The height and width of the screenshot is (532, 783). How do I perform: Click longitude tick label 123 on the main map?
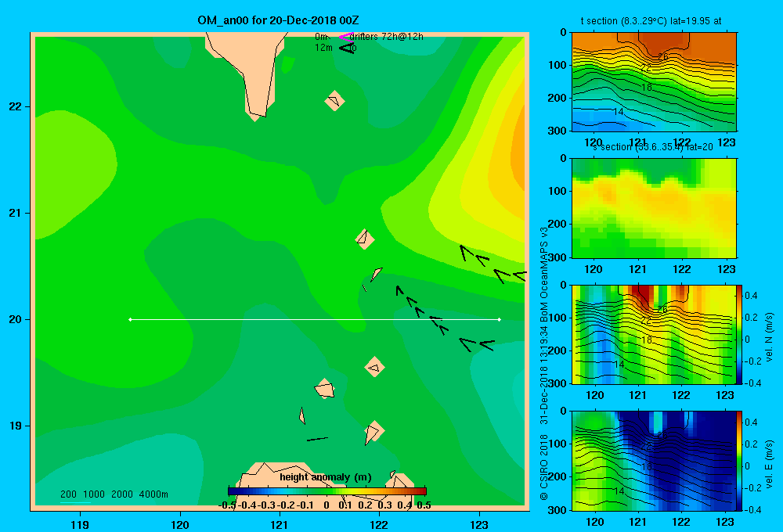click(x=479, y=524)
